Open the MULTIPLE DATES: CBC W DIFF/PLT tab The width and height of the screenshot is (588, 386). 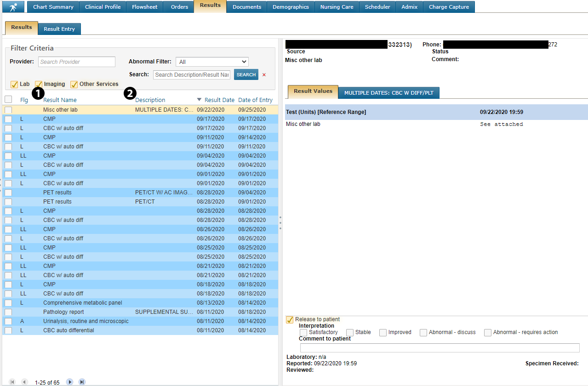click(389, 93)
